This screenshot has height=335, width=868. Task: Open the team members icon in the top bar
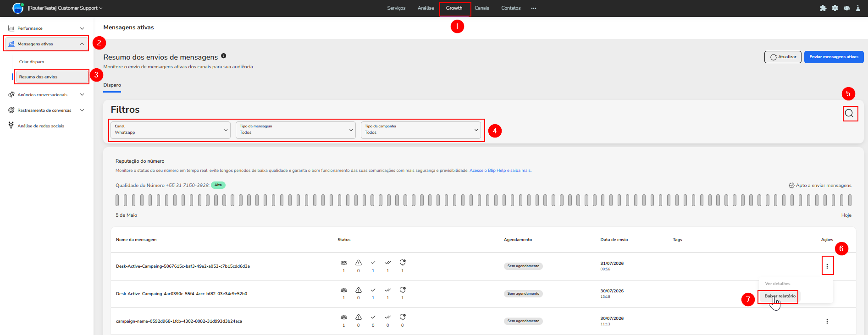pyautogui.click(x=846, y=8)
